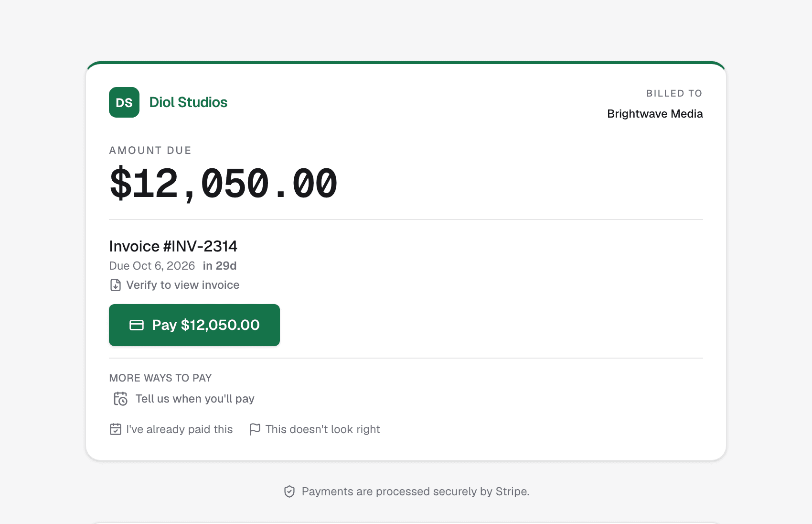
Task: Click the Invoice #INV-2314 heading
Action: click(173, 246)
